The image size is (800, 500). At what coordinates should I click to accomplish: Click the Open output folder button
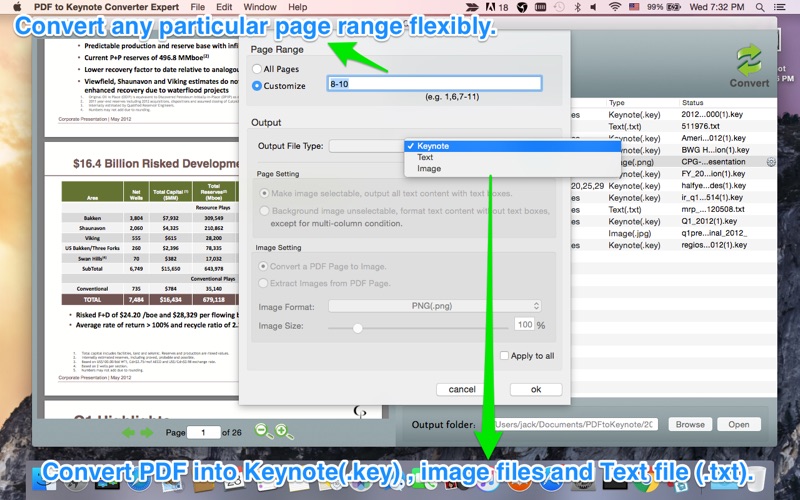coord(738,424)
